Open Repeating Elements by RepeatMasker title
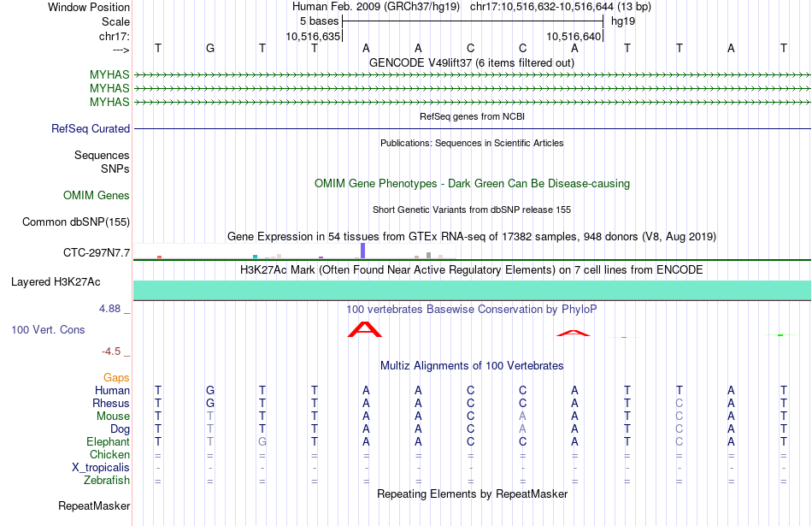812x526 pixels. pyautogui.click(x=472, y=493)
